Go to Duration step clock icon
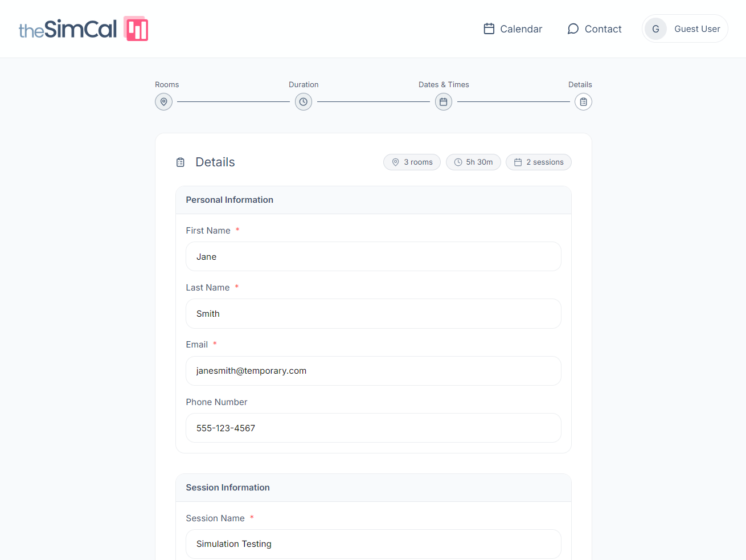This screenshot has width=746, height=560. pos(304,102)
